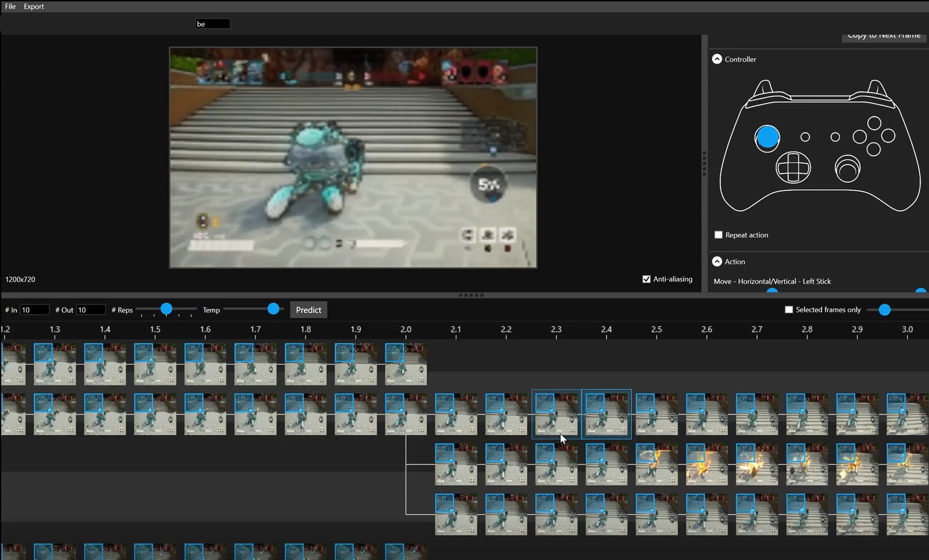The height and width of the screenshot is (560, 929).
Task: Enable the Repeat action checkbox
Action: click(x=718, y=235)
